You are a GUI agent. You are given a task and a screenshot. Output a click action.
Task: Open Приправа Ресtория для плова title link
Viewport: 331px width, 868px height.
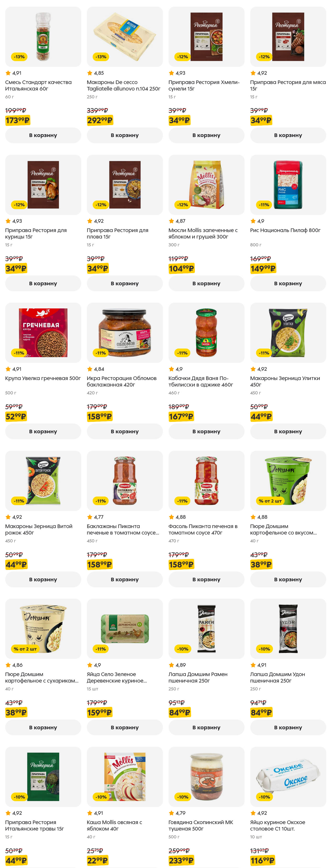pos(117,233)
